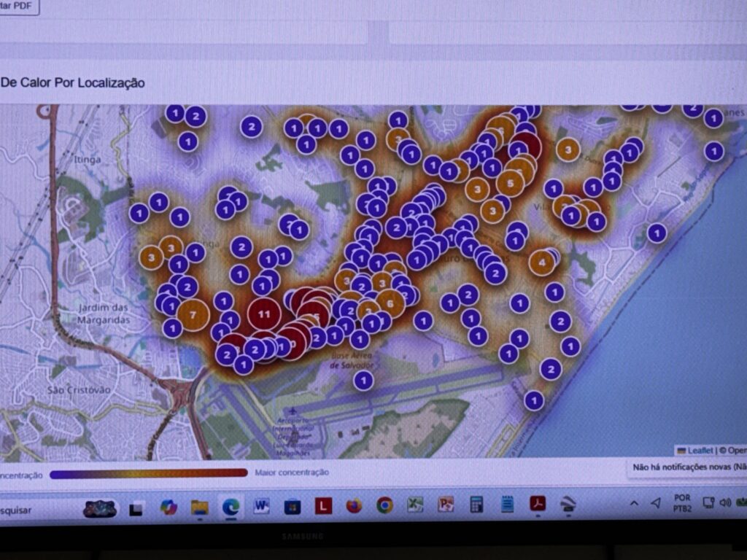Click the Maior concentração legend label
This screenshot has width=747, height=560.
coord(292,472)
